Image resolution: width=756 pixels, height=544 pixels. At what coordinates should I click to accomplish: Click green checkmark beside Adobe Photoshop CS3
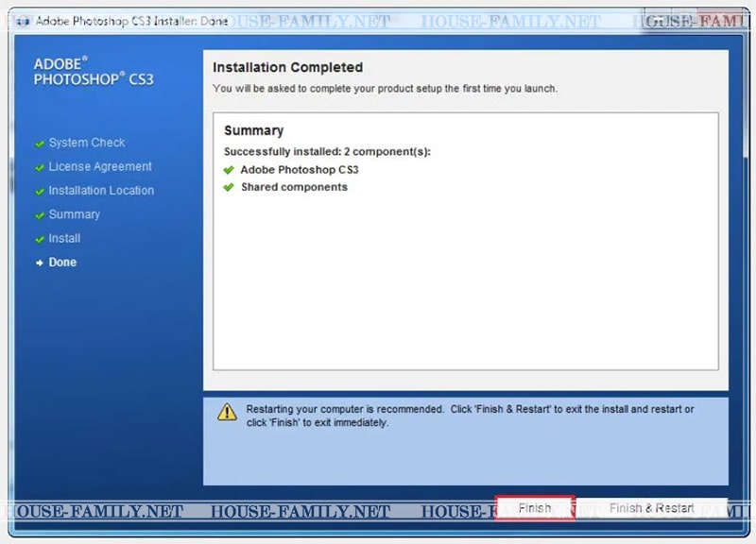point(229,170)
